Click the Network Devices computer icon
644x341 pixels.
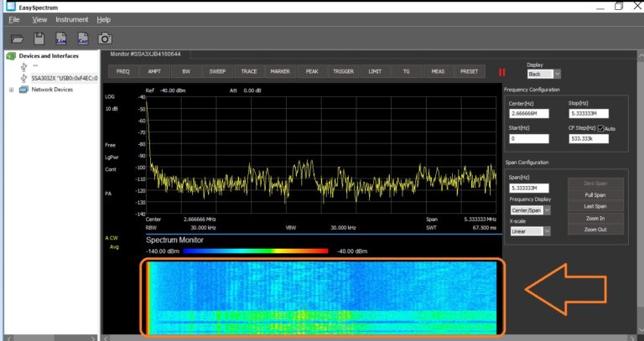click(24, 89)
